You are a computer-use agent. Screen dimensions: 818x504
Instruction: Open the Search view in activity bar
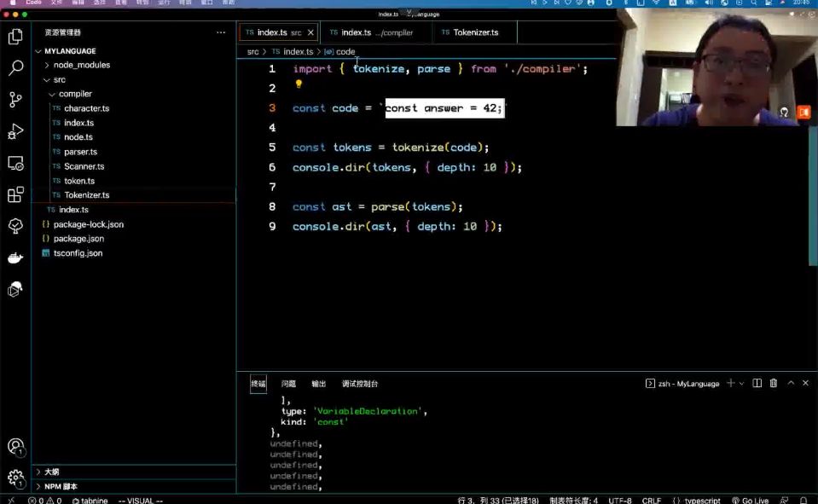15,68
